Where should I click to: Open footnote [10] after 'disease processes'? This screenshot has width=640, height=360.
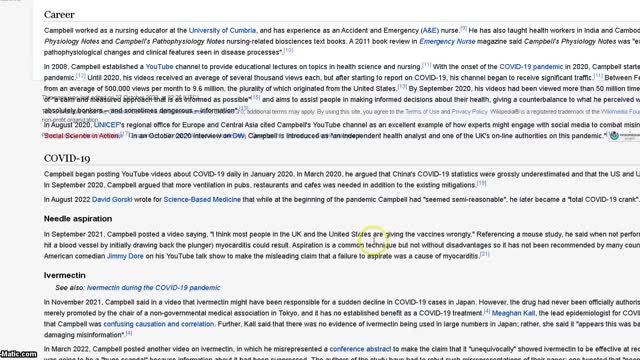click(288, 51)
